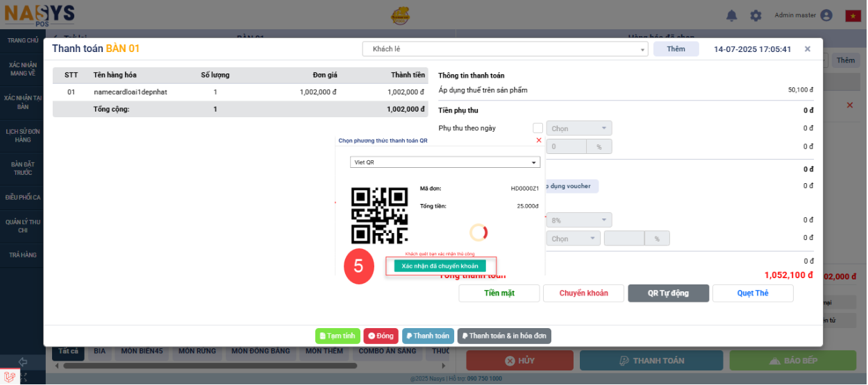Click the Tạm tính button
This screenshot has width=868, height=385.
click(337, 336)
